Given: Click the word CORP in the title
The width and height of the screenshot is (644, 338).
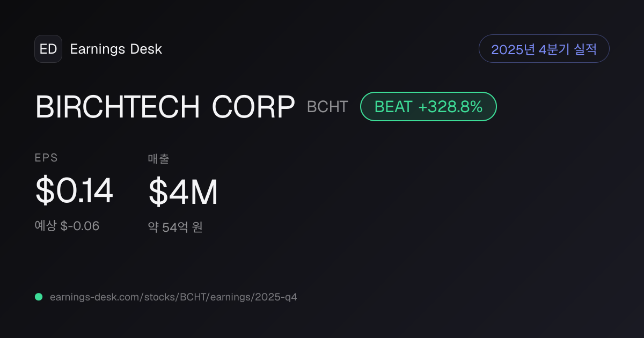Looking at the screenshot, I should (253, 107).
